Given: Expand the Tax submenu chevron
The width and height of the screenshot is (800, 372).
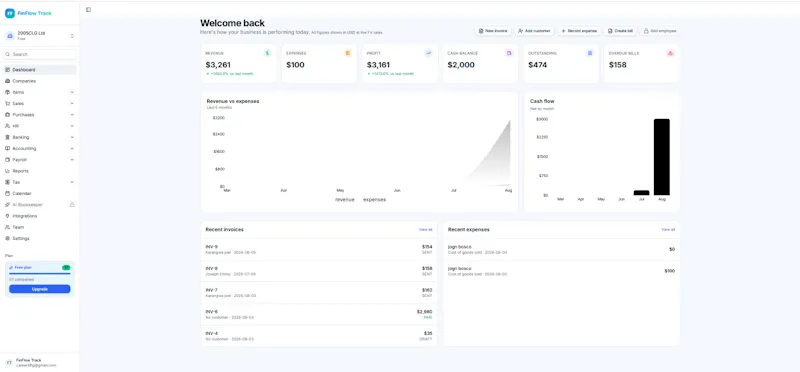Looking at the screenshot, I should (72, 182).
